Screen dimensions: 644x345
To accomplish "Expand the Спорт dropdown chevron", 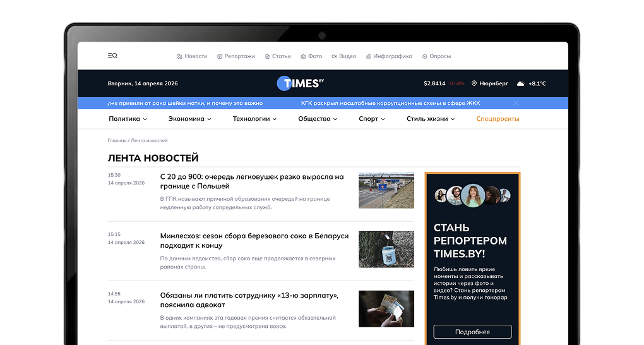I will tap(383, 119).
